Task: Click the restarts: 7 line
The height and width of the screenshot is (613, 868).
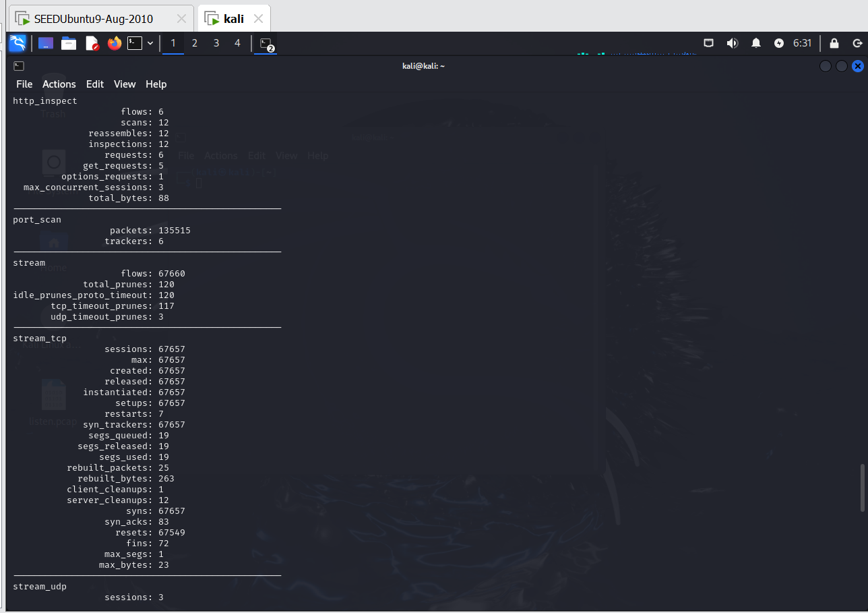Action: pos(134,414)
